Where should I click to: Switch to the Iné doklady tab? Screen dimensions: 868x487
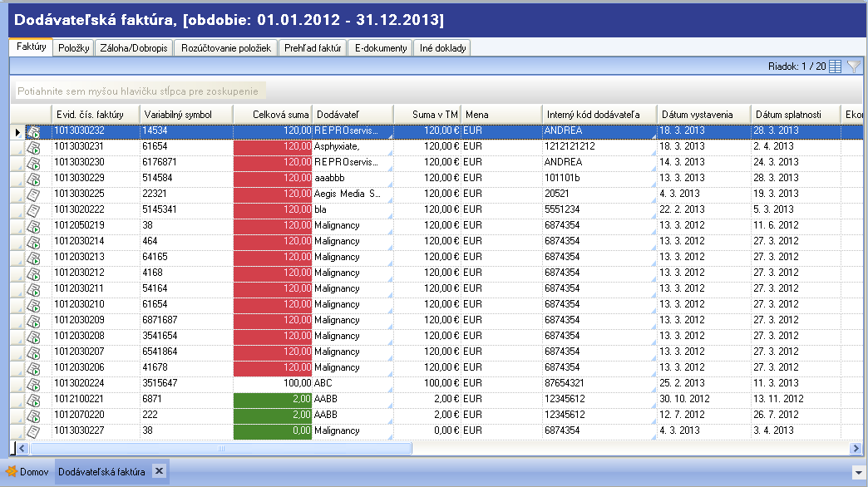tap(442, 48)
